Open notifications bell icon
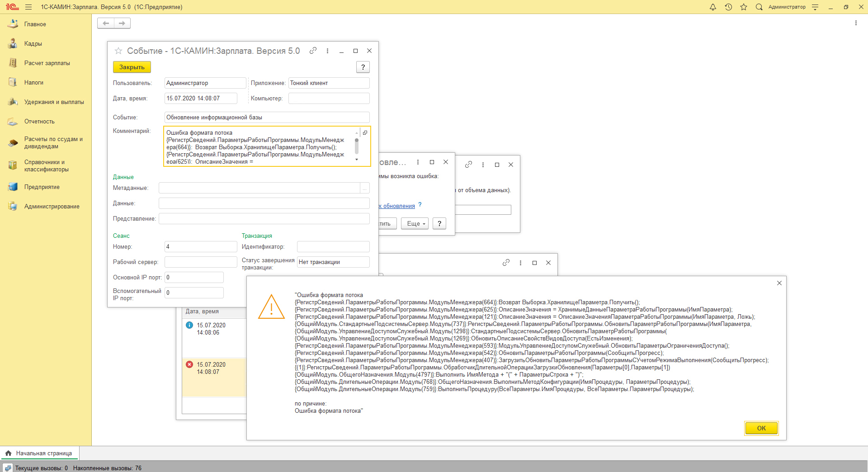 tap(713, 7)
